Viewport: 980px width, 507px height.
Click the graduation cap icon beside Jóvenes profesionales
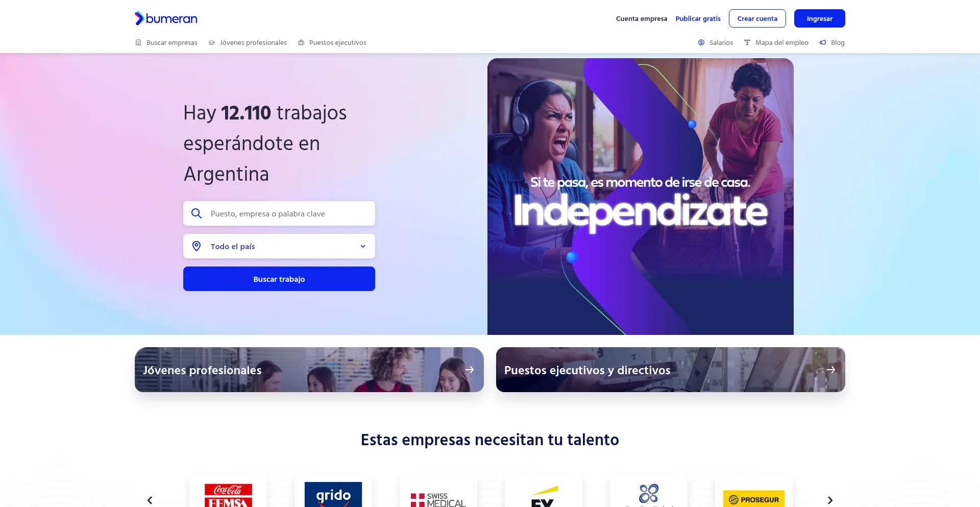pos(212,43)
